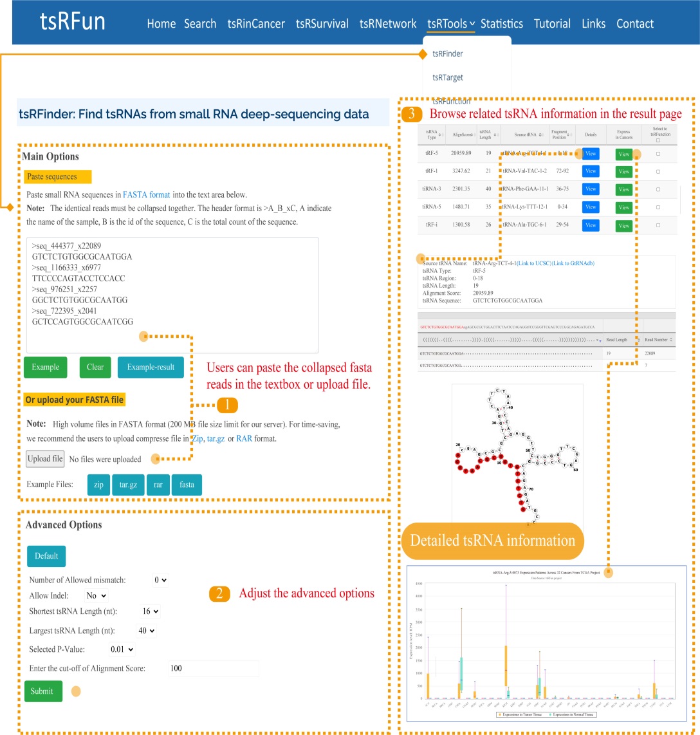The width and height of the screenshot is (700, 735).
Task: Open the Contact page
Action: click(635, 23)
